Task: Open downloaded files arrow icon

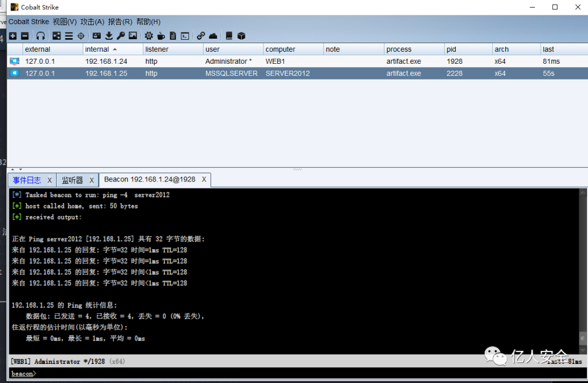Action: (x=109, y=36)
